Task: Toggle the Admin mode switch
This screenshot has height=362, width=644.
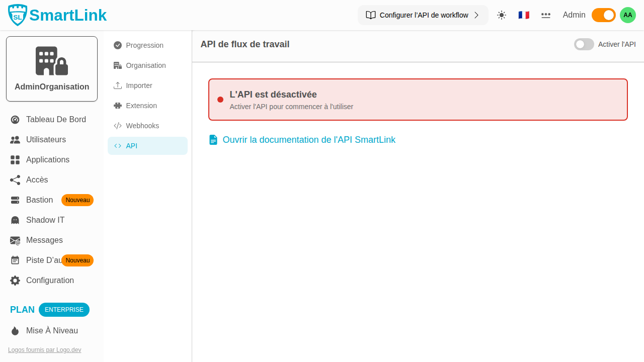Action: [603, 15]
